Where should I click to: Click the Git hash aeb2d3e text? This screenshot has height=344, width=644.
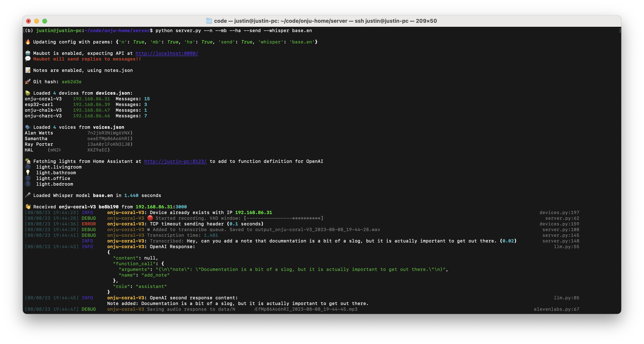point(72,82)
